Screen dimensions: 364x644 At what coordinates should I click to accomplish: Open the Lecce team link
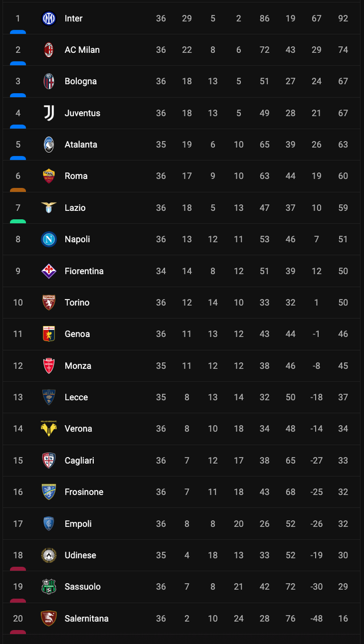(76, 397)
